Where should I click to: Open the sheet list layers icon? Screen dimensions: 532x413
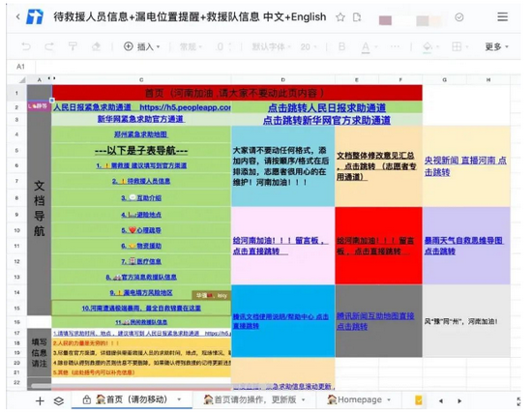tap(59, 401)
